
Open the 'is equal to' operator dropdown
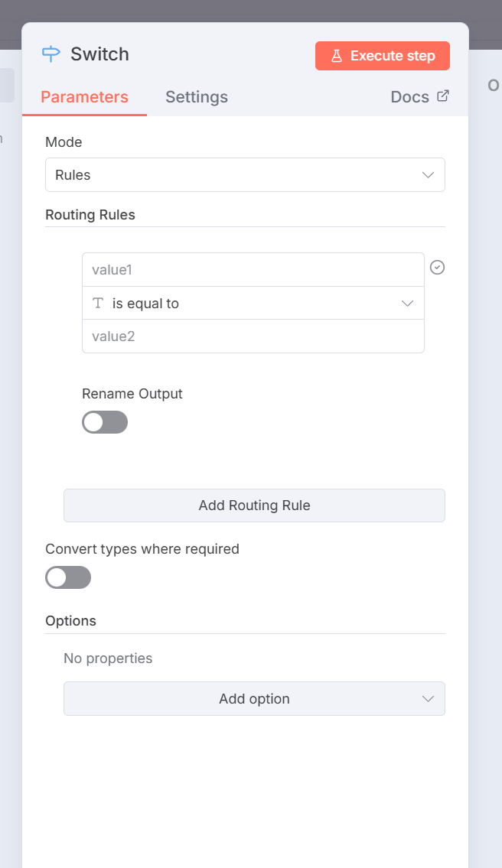tap(253, 304)
